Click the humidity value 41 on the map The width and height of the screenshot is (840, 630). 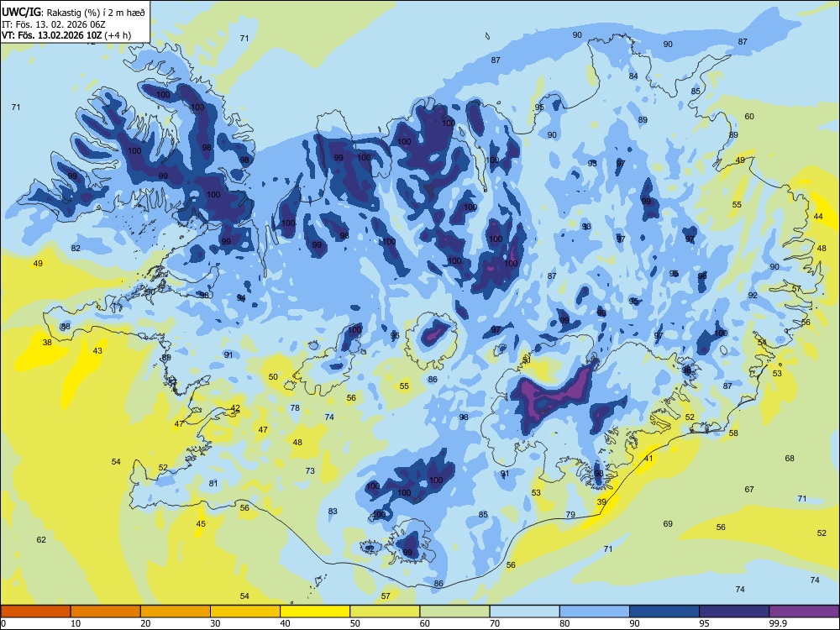pos(648,459)
